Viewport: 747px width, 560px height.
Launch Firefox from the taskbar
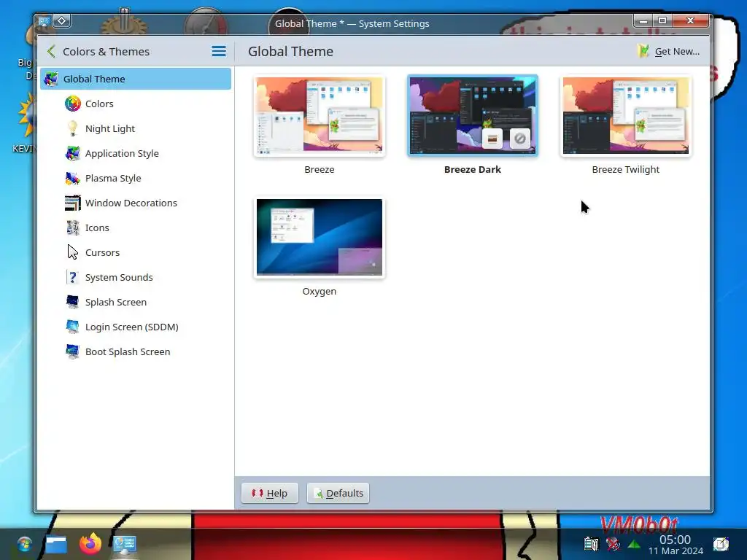pyautogui.click(x=90, y=544)
